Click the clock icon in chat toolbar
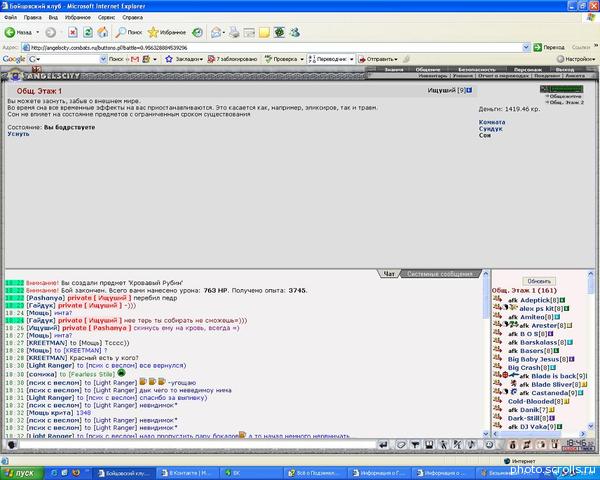Viewport: 600px width, 480px height. click(489, 444)
